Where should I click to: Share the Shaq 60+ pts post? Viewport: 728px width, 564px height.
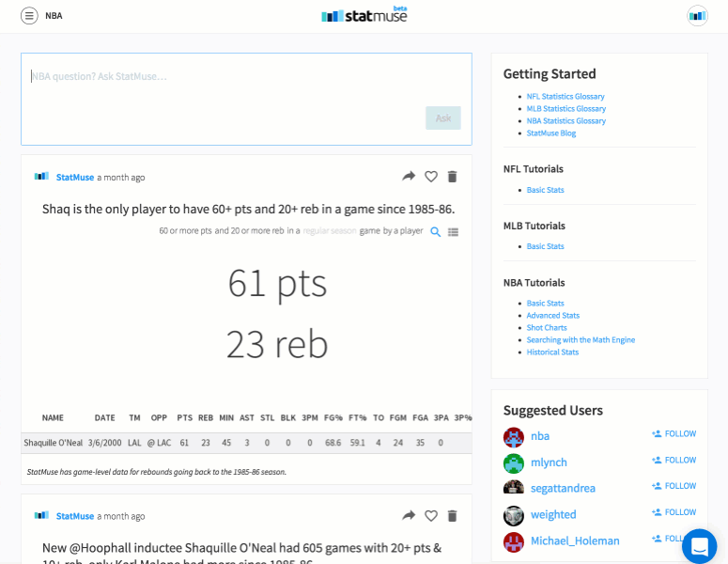pyautogui.click(x=409, y=176)
